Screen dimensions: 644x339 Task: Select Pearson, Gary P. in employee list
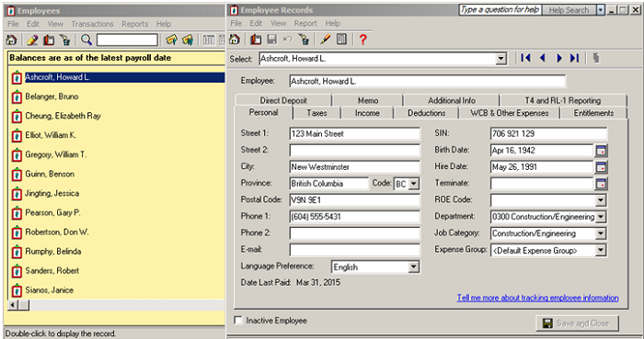(x=52, y=213)
